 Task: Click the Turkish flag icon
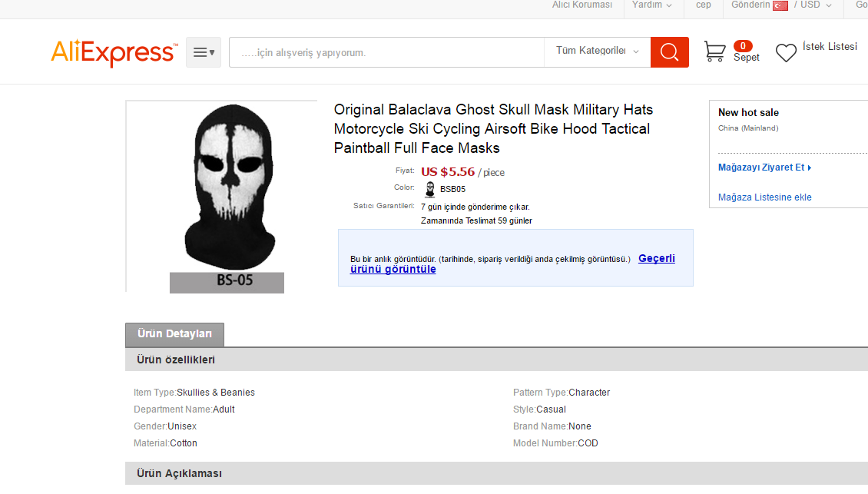click(x=780, y=5)
